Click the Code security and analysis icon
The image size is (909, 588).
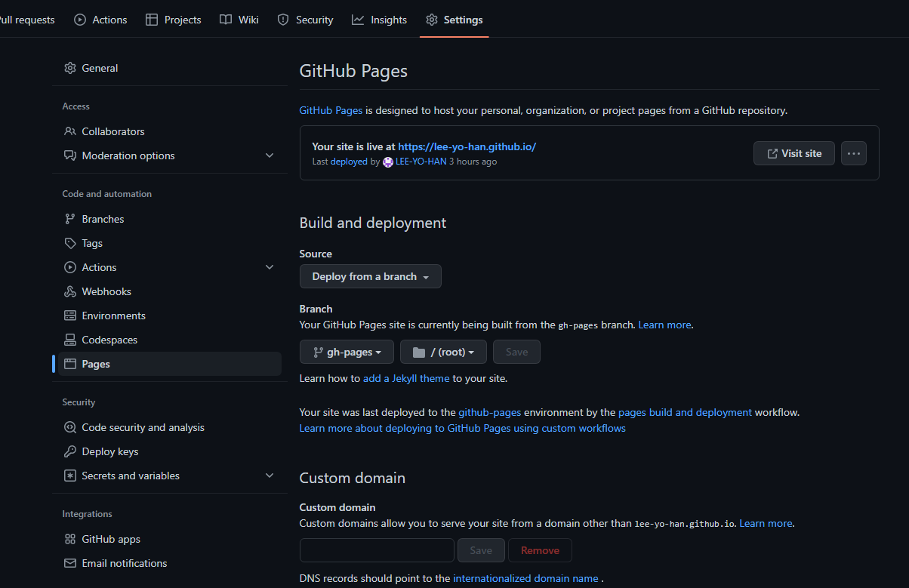pos(70,427)
